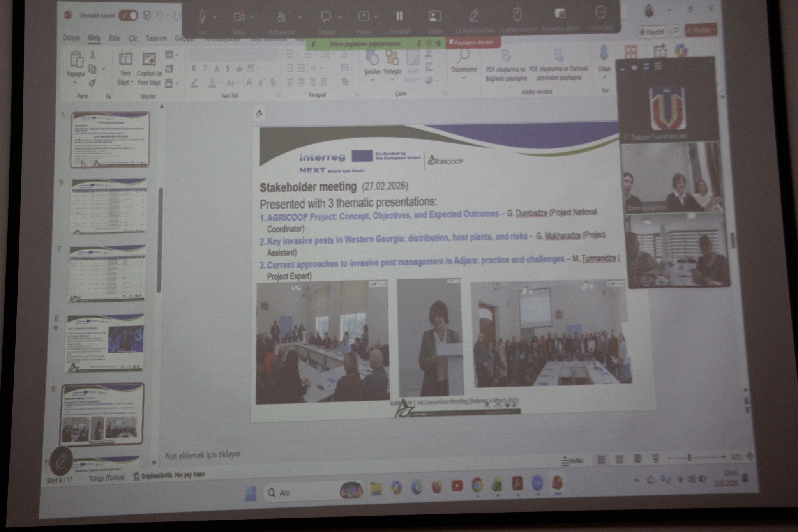This screenshot has width=798, height=532.
Task: Open Zoom Sohbet chat icon
Action: pos(326,17)
